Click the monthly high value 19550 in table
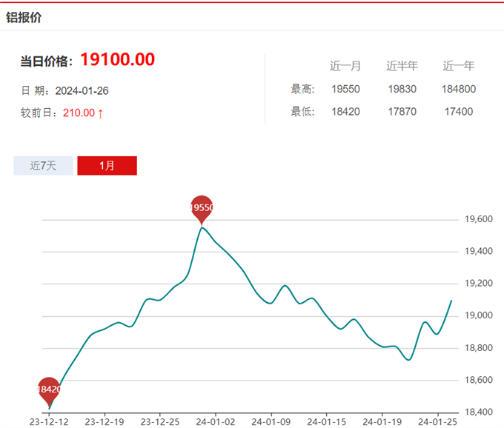The width and height of the screenshot is (504, 428). click(345, 89)
